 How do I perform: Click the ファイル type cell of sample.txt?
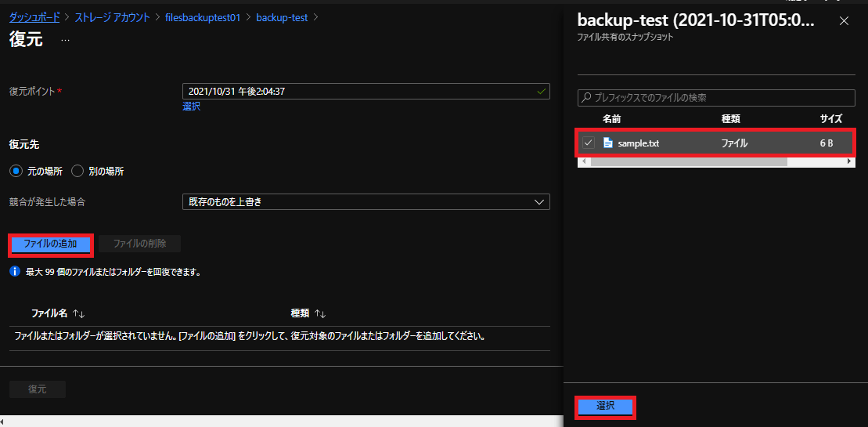point(734,143)
